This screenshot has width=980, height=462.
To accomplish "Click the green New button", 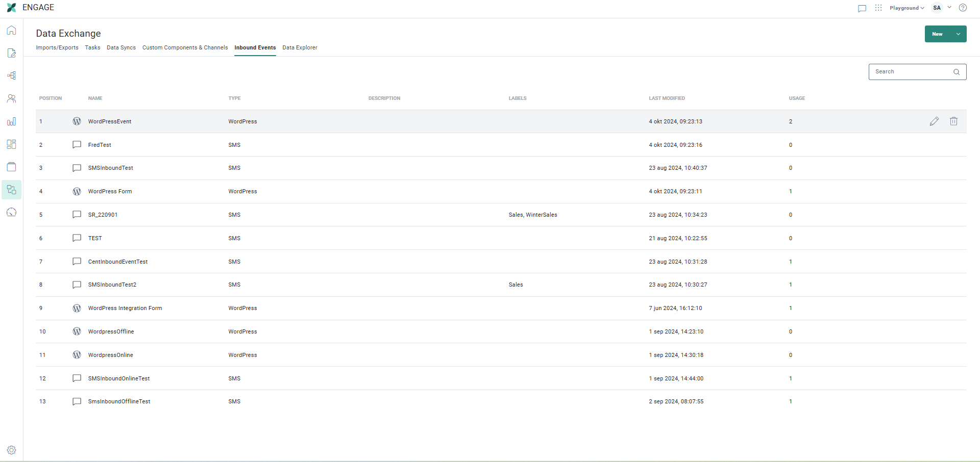I will 937,34.
